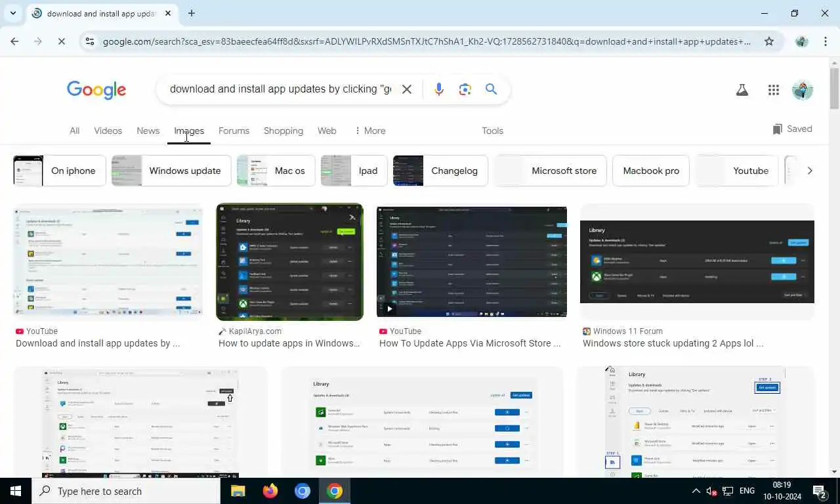
Task: Open active Google Chrome taskbar icon
Action: [x=335, y=491]
